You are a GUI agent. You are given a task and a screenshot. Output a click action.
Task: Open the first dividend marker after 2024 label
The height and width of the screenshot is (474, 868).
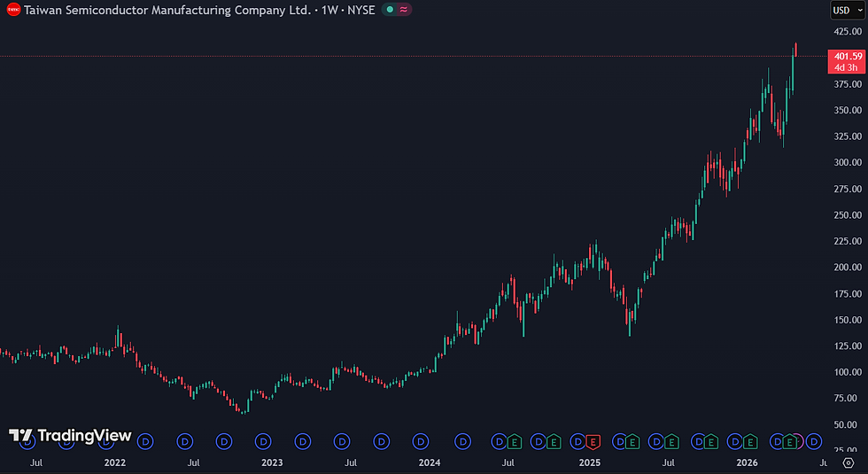pyautogui.click(x=462, y=441)
